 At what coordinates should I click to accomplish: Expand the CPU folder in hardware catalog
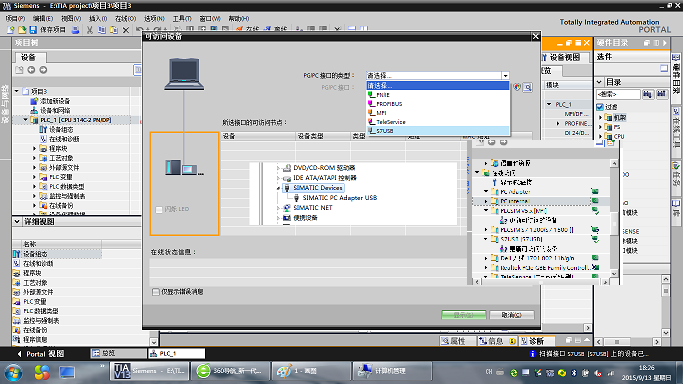601,136
